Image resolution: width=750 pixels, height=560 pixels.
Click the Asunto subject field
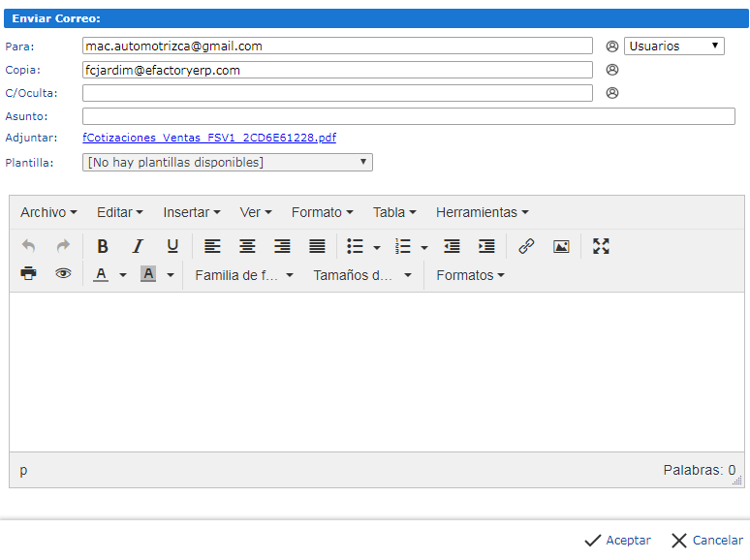click(x=409, y=116)
